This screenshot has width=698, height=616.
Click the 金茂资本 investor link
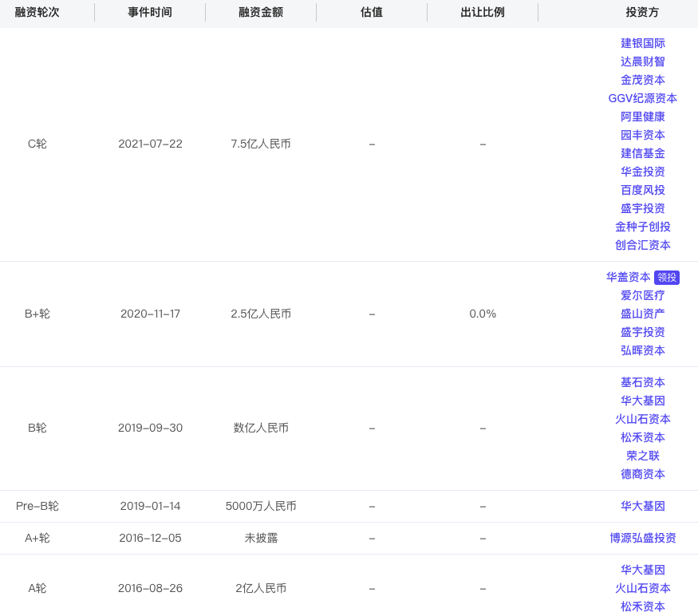tap(642, 80)
